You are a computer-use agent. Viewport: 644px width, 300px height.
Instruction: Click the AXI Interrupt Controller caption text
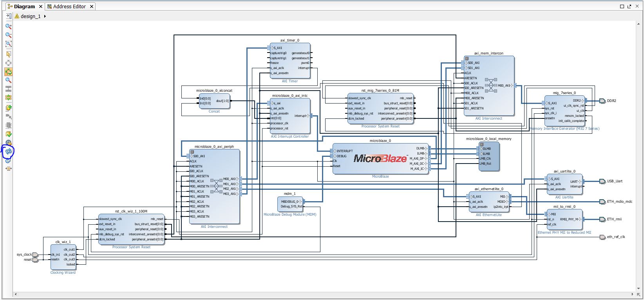[x=290, y=136]
